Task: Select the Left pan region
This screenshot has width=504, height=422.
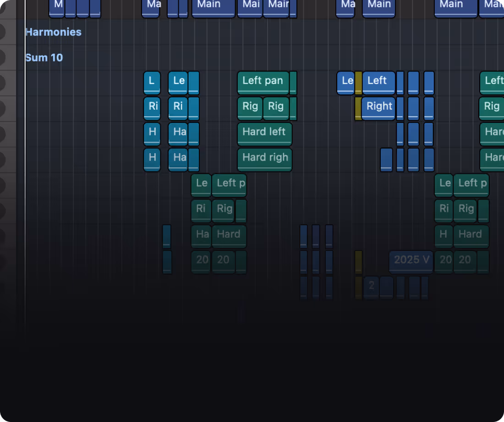Action: 263,81
